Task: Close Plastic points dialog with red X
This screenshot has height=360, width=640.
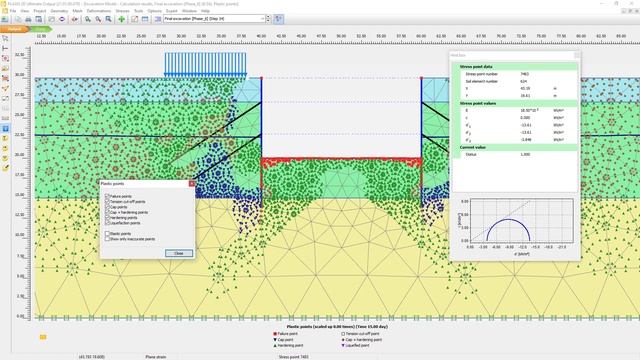Action: 191,184
